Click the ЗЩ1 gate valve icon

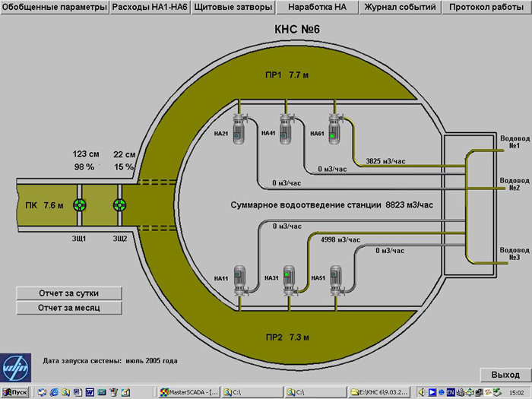click(x=79, y=205)
